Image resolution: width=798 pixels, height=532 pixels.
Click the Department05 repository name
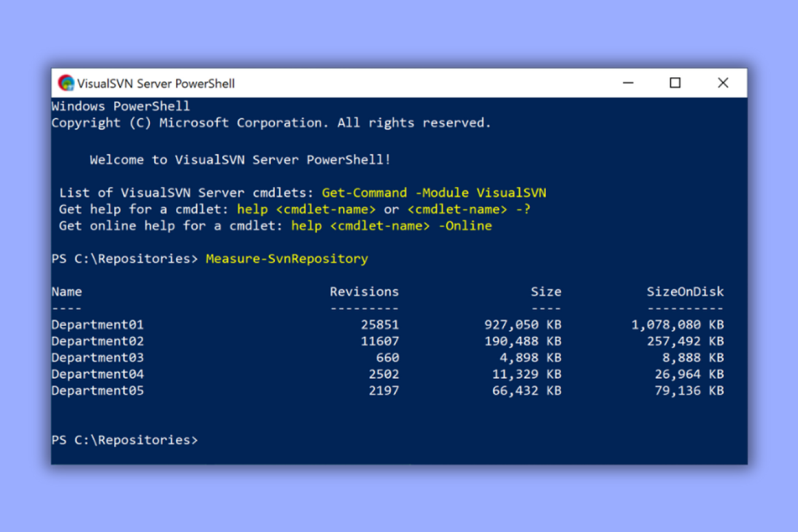point(98,391)
